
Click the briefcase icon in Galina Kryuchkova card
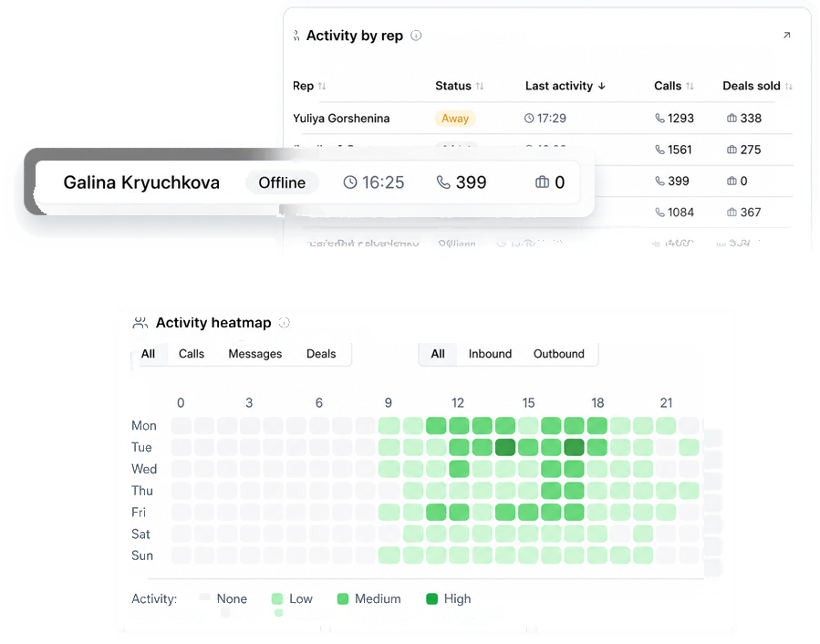[x=543, y=182]
